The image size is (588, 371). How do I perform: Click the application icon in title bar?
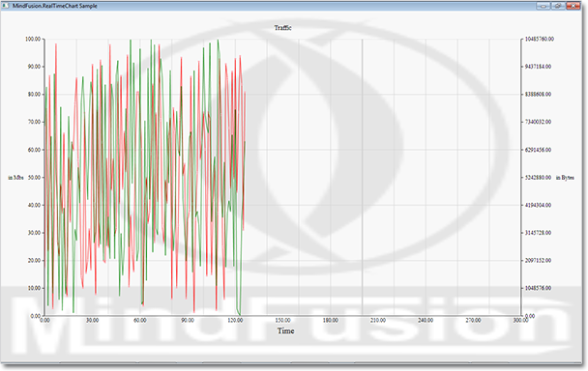pyautogui.click(x=5, y=6)
